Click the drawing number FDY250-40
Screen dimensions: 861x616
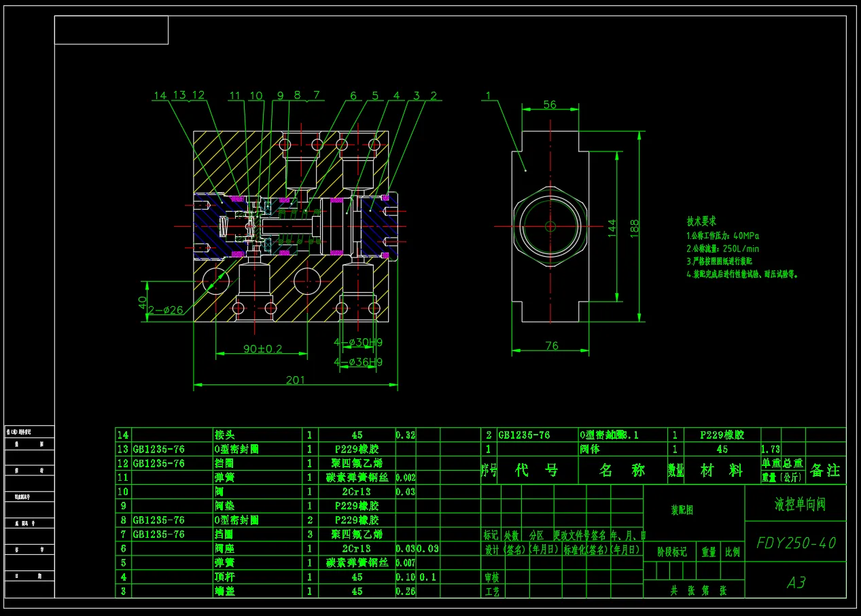pos(796,543)
